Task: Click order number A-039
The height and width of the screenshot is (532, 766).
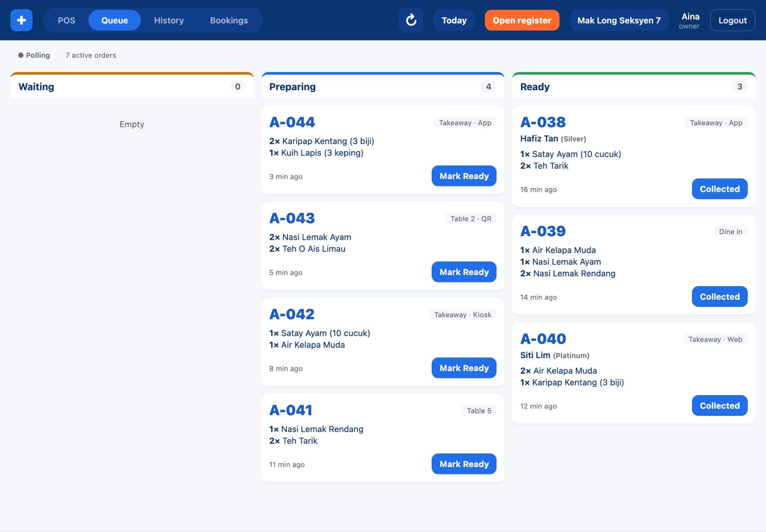Action: pyautogui.click(x=543, y=231)
